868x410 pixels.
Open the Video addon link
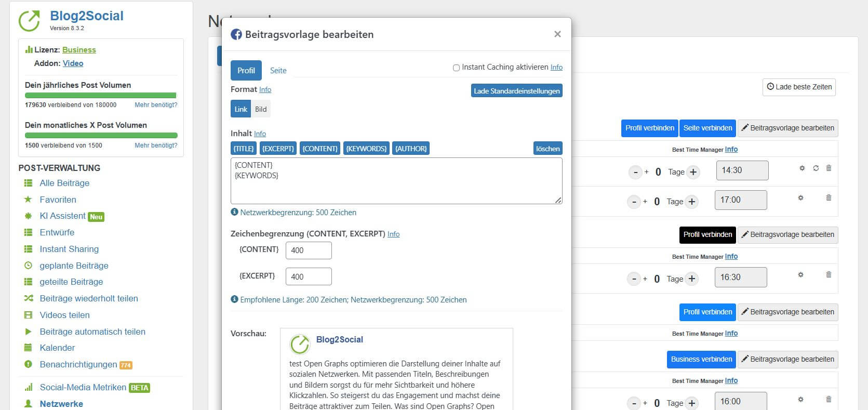point(73,63)
